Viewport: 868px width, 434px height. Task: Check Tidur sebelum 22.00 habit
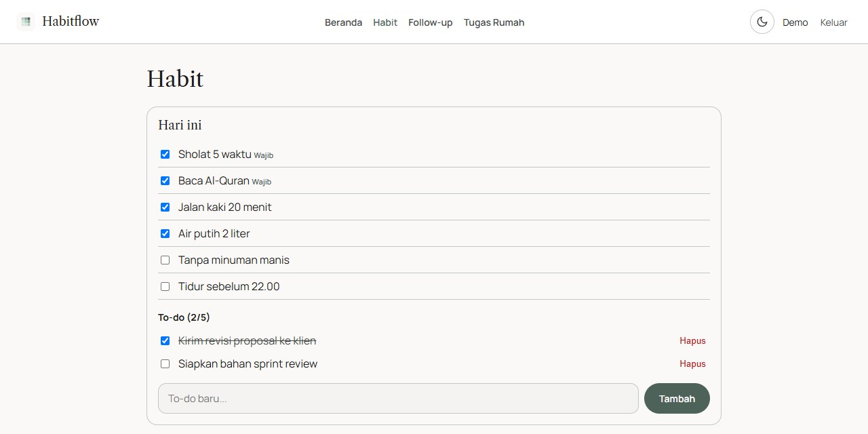point(165,287)
